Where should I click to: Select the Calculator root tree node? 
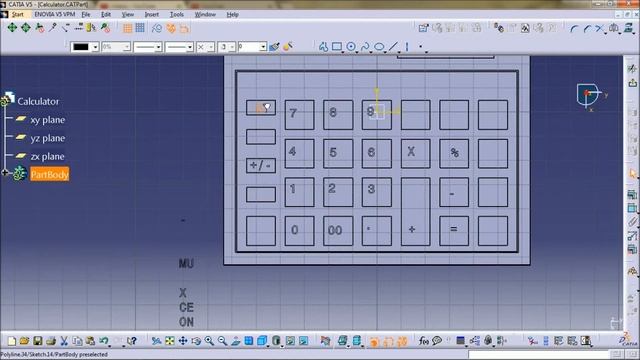38,101
